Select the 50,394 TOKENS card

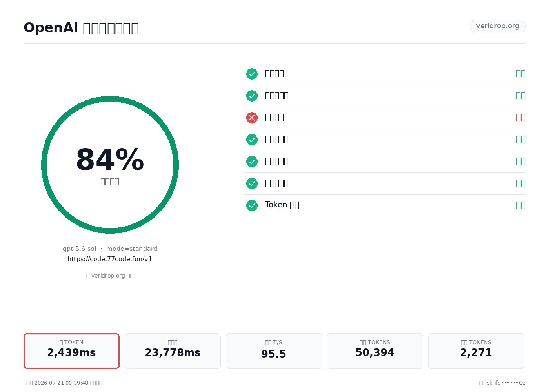[375, 351]
